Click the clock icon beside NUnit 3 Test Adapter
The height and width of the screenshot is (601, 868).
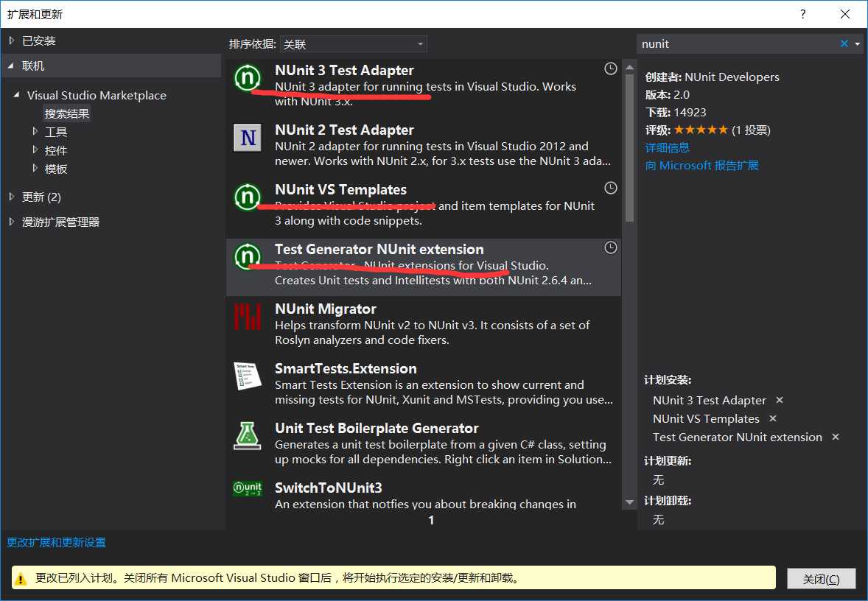(x=611, y=68)
